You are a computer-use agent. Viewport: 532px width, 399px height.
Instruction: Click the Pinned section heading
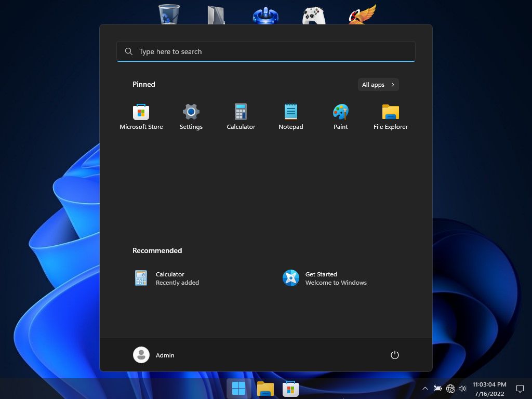click(144, 85)
